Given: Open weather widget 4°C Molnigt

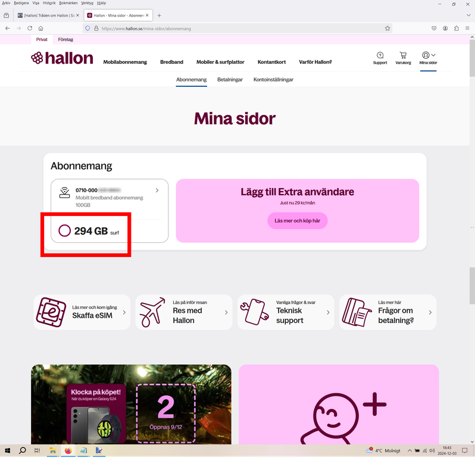Looking at the screenshot, I should 383,450.
